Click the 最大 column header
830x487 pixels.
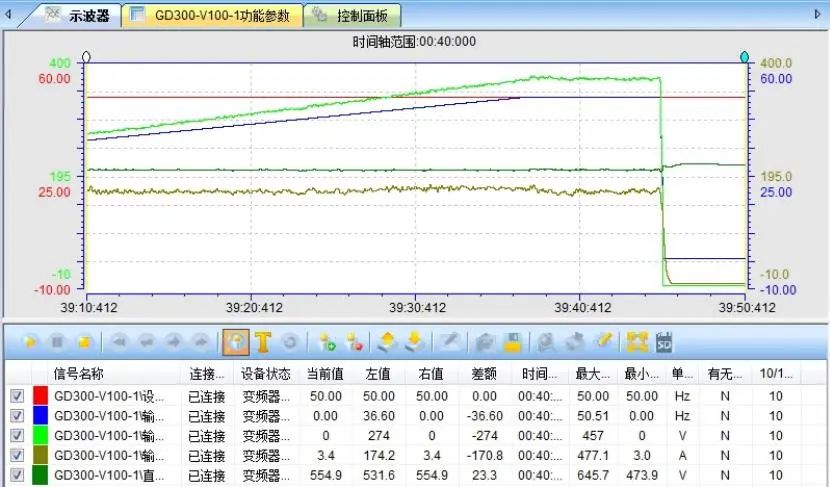point(588,374)
